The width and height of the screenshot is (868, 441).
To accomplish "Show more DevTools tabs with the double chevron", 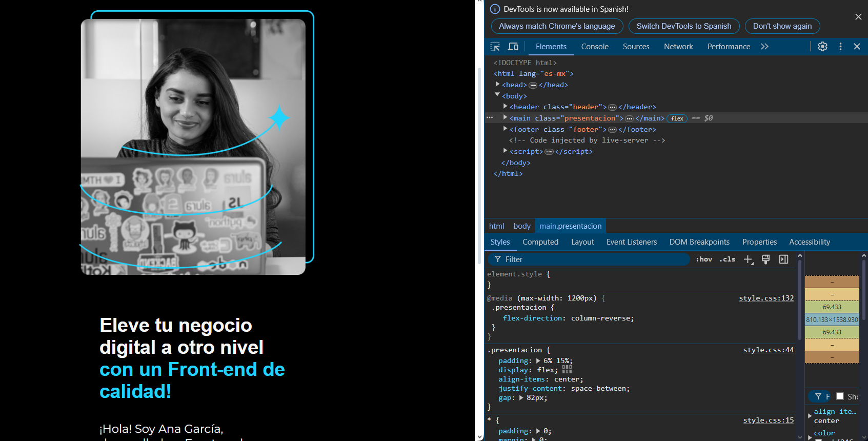I will click(764, 47).
